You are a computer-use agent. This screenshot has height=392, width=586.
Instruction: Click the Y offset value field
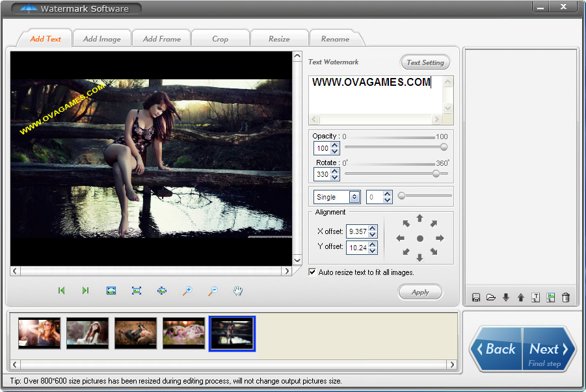(x=358, y=248)
